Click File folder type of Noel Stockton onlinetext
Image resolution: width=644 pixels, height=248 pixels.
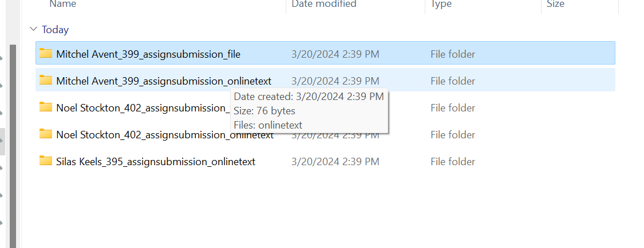[453, 135]
